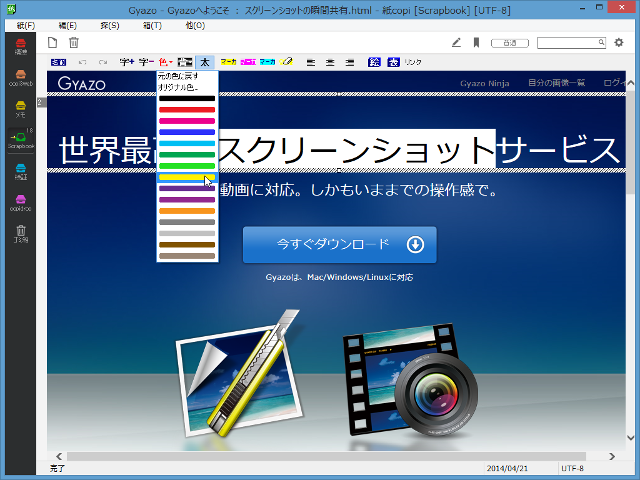Viewport: 640px width, 480px height.
Task: Select the '元の色に戻す' reset color option
Action: tap(179, 76)
